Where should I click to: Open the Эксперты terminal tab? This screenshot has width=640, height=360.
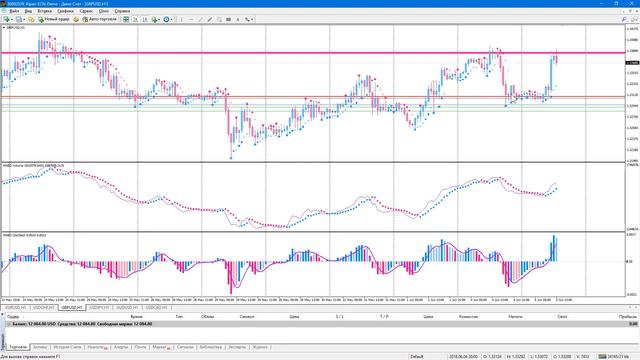(237, 347)
